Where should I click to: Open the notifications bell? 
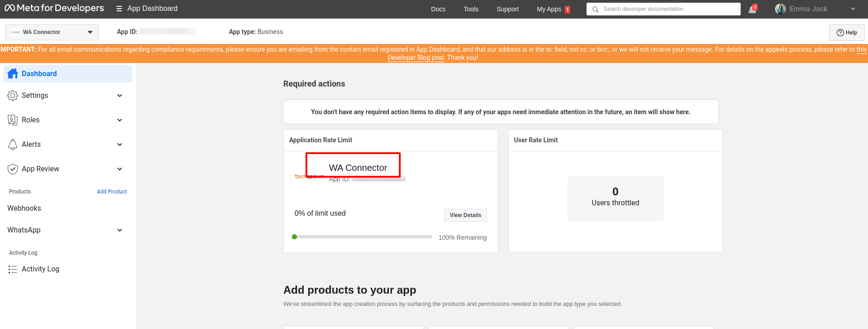[x=752, y=9]
